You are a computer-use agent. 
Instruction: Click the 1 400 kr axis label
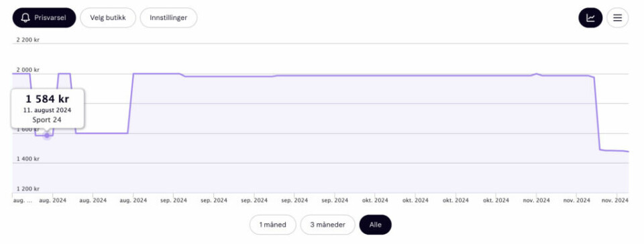click(x=28, y=159)
